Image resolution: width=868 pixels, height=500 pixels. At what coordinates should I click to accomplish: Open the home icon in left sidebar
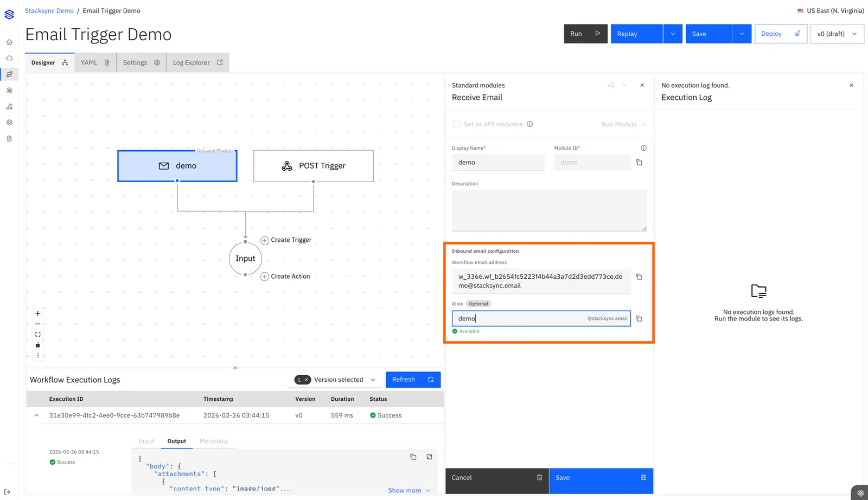[9, 42]
